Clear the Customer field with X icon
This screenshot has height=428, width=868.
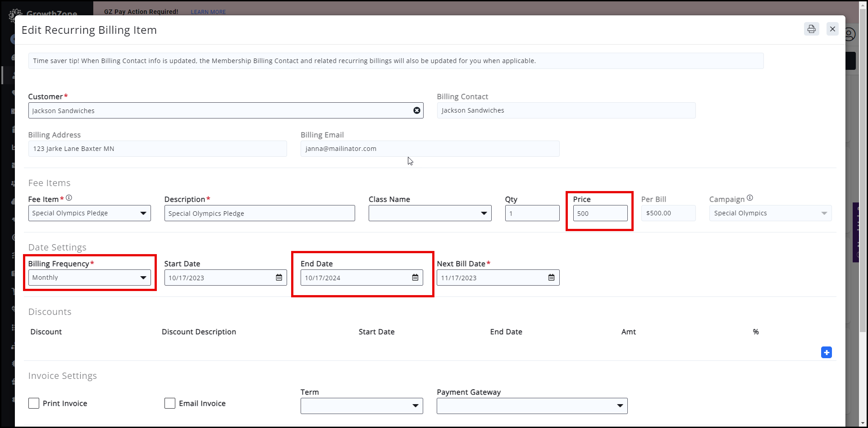coord(417,110)
